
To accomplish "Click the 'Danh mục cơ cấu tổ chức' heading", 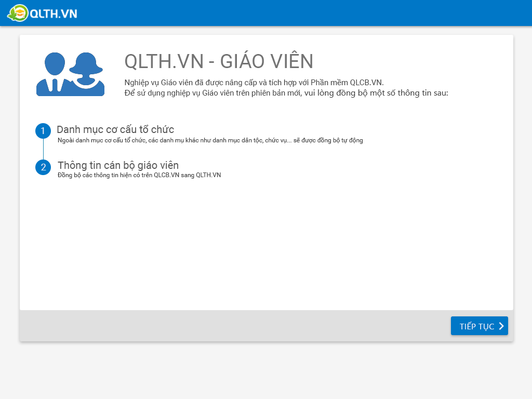I will click(115, 129).
